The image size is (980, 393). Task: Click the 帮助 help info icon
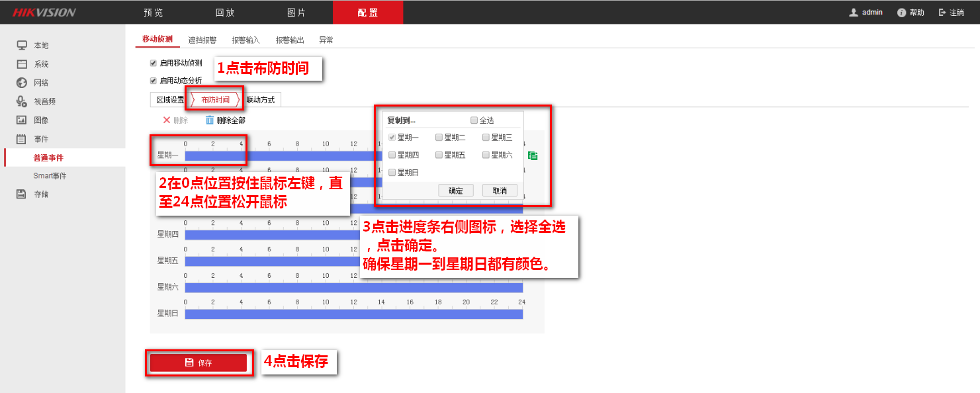point(901,13)
